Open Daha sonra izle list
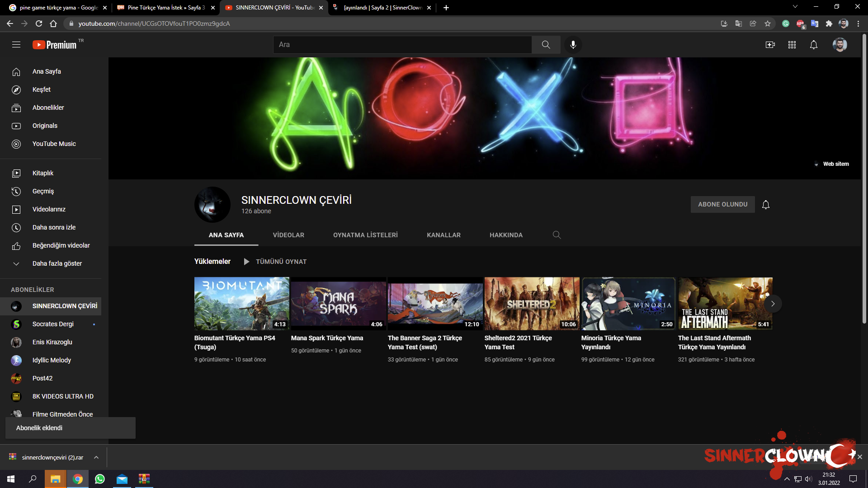Screen dimensions: 868x488 [x=51, y=227]
